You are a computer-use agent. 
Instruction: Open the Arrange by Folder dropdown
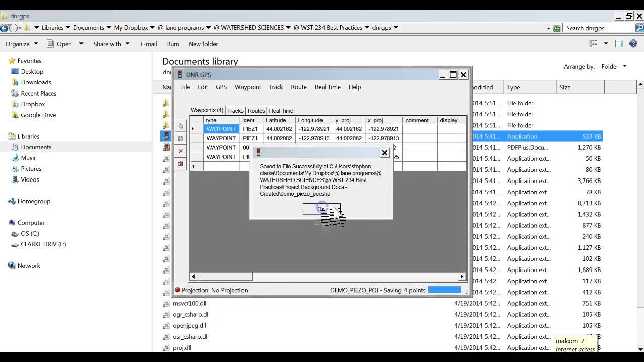point(614,66)
